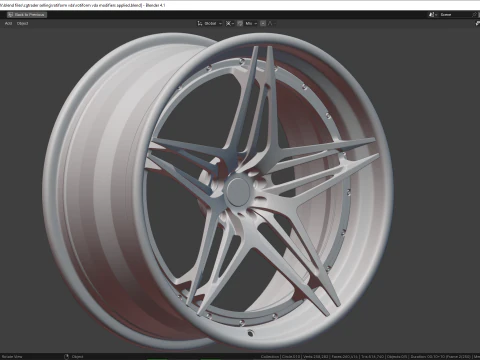The width and height of the screenshot is (480, 360).
Task: Click the Scene name field
Action: [454, 15]
